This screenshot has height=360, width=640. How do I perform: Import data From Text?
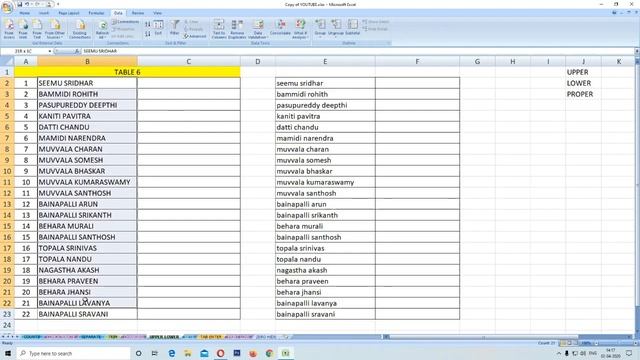pos(37,29)
